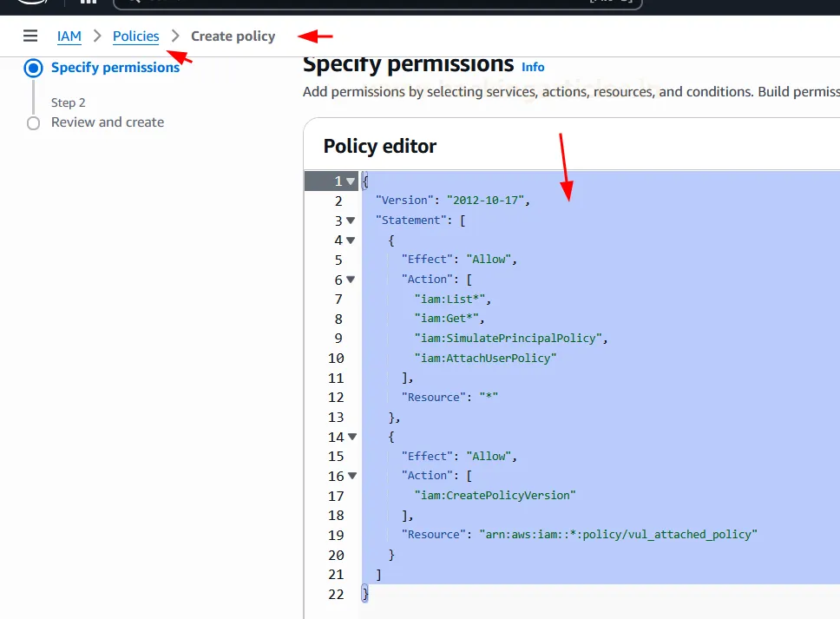
Task: Place cursor on iam:AttachUserPolicy line
Action: (485, 358)
